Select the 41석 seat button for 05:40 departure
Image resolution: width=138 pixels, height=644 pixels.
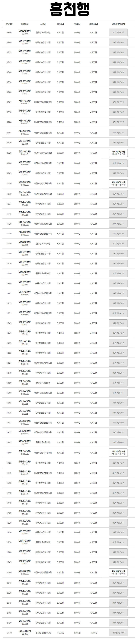118,33
